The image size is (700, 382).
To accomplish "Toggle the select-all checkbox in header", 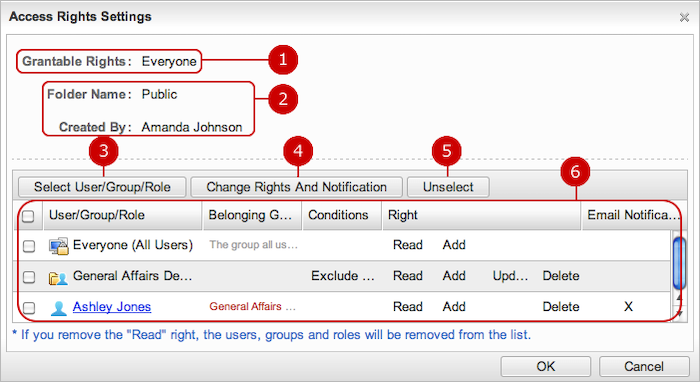I will tap(28, 216).
